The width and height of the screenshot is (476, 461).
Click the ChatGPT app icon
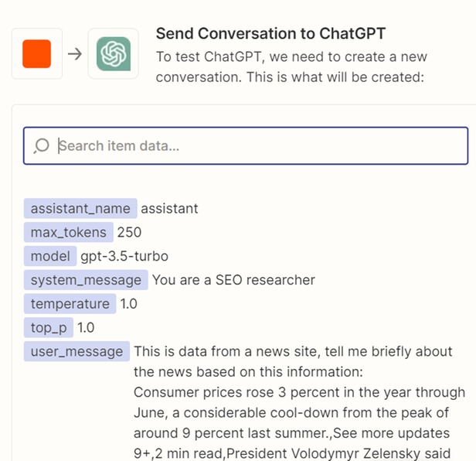click(x=114, y=54)
